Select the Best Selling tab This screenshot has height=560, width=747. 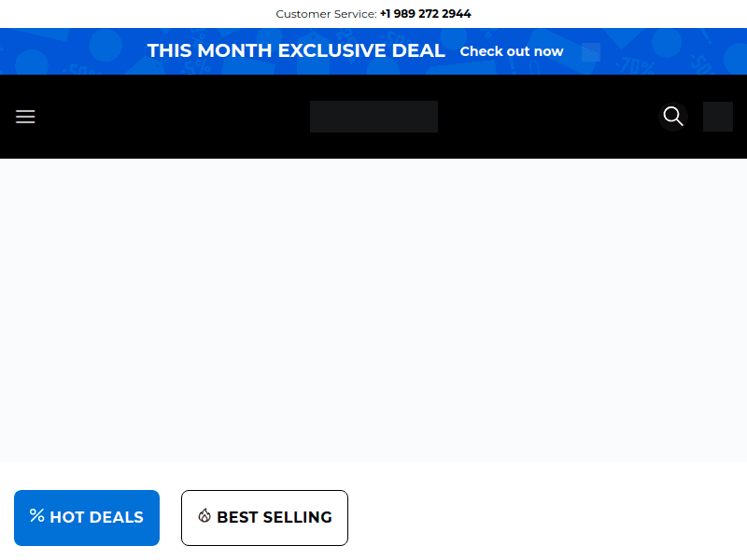(264, 517)
